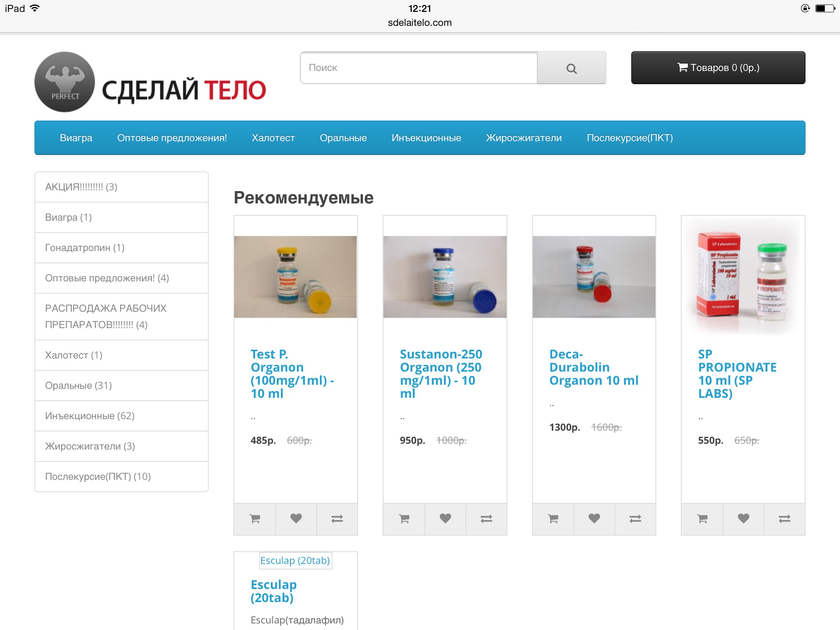Add SP PROPIONATE to cart

click(702, 519)
